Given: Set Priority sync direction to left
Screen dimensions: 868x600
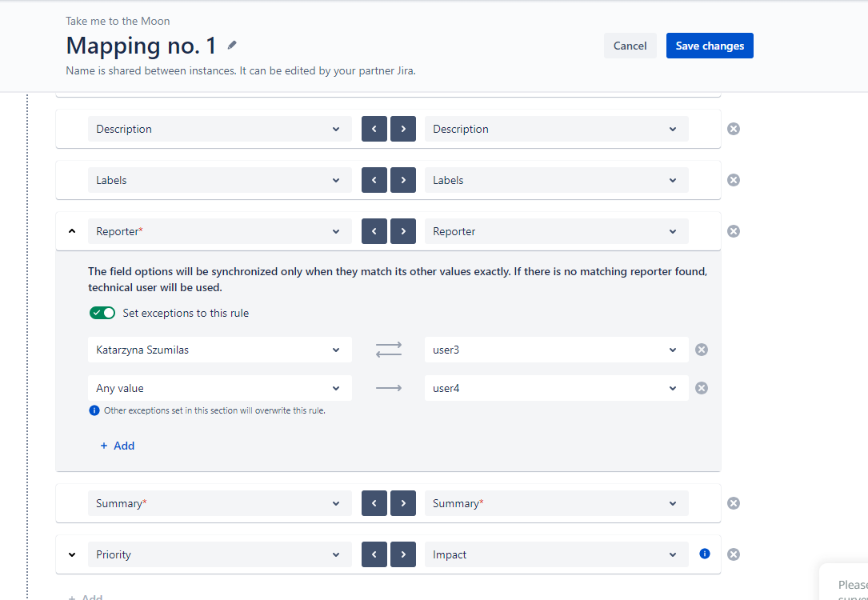Looking at the screenshot, I should (374, 554).
